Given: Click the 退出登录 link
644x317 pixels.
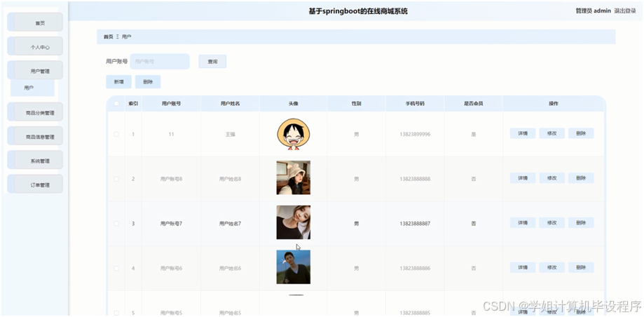Looking at the screenshot, I should (x=625, y=11).
